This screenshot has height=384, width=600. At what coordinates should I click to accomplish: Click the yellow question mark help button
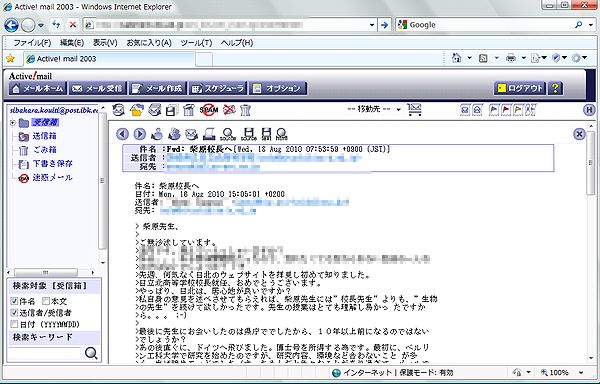pos(555,88)
